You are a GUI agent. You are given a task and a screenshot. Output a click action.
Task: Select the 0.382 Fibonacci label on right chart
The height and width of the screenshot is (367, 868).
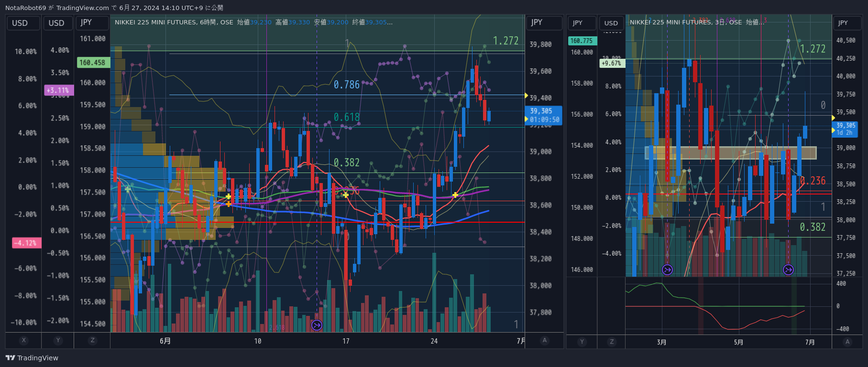pyautogui.click(x=813, y=227)
